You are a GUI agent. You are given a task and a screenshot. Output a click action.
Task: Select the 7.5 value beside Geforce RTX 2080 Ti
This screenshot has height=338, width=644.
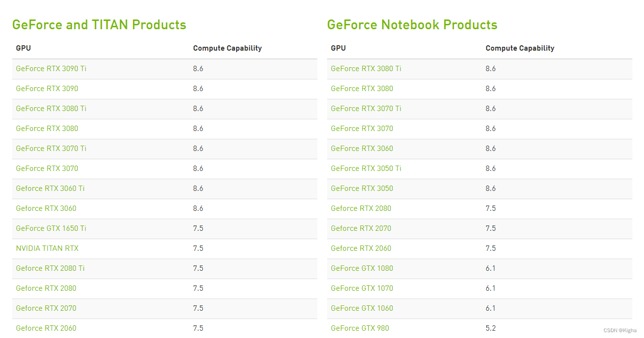[198, 268]
